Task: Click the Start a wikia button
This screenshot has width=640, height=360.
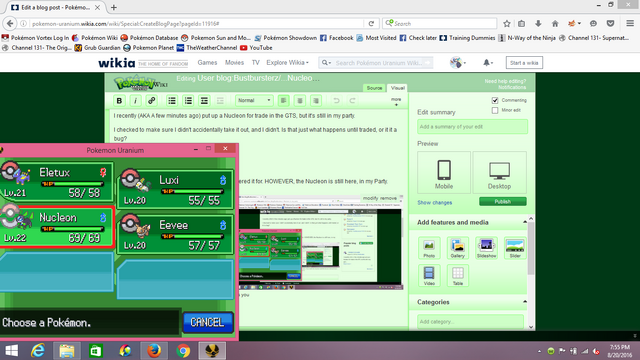Action: [524, 63]
